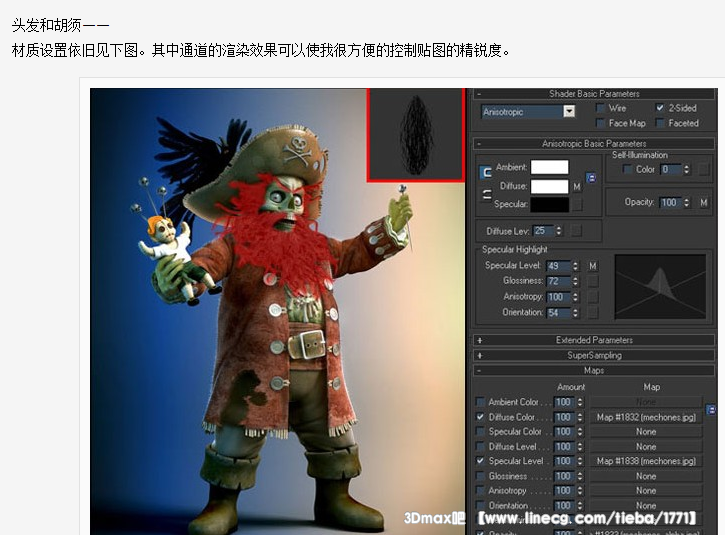Enable the Self-Illumination Color checkbox
Image resolution: width=725 pixels, height=535 pixels.
(627, 169)
